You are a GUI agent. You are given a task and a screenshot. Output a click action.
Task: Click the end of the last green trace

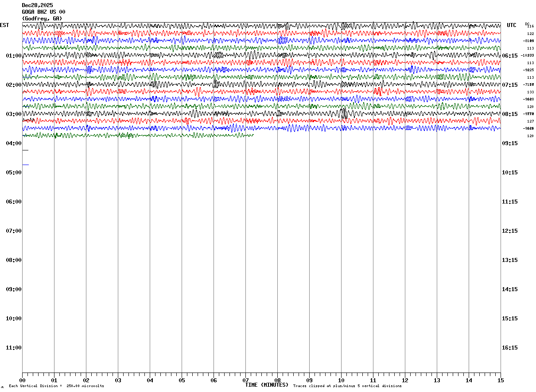[252, 135]
